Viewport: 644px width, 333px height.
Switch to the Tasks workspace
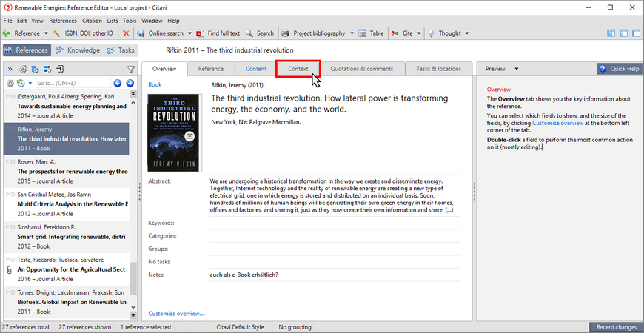[x=121, y=50]
